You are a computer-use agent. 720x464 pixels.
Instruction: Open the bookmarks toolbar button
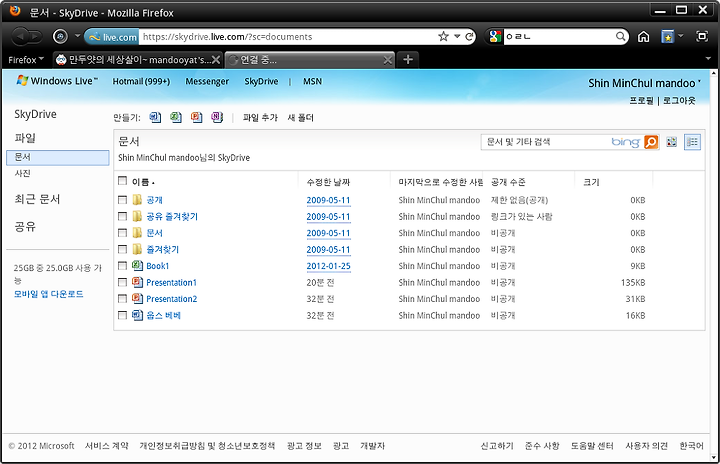[668, 37]
